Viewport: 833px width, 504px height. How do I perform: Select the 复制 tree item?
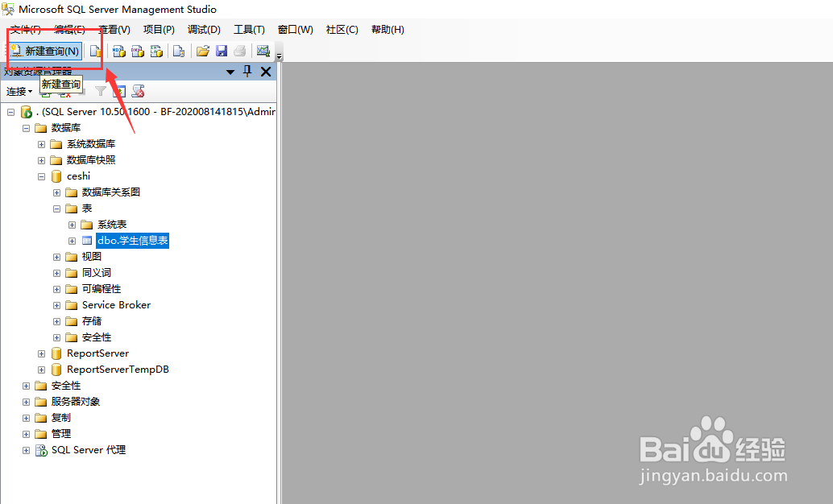[x=60, y=418]
